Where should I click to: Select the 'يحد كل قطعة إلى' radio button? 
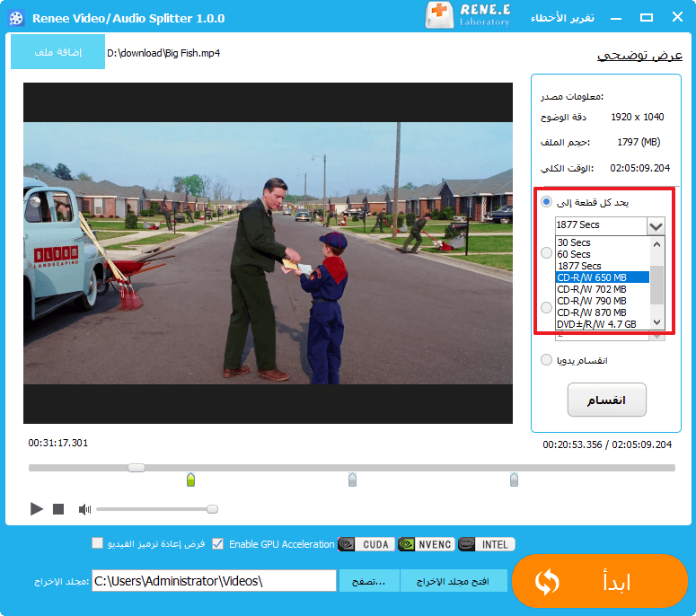[546, 202]
